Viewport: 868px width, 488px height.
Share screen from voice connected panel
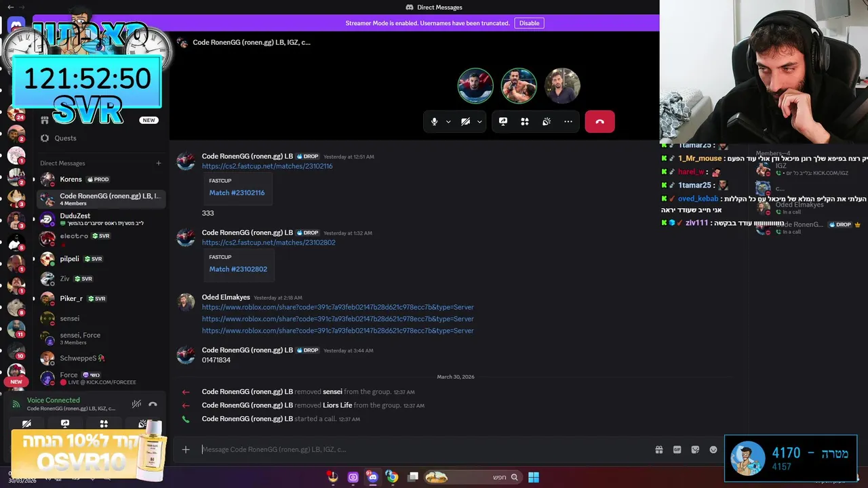[65, 424]
